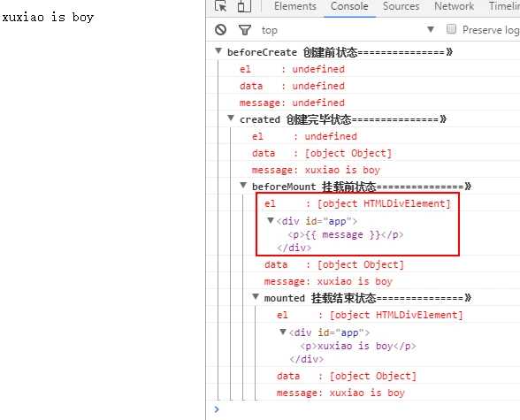Click 'data : [object Object]' under mounted
This screenshot has width=520, height=420.
pyautogui.click(x=347, y=377)
